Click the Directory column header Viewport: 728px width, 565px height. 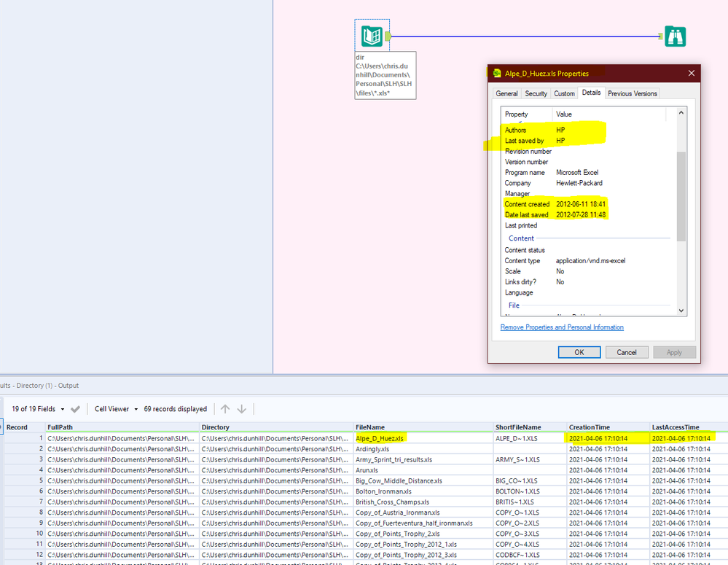point(277,427)
